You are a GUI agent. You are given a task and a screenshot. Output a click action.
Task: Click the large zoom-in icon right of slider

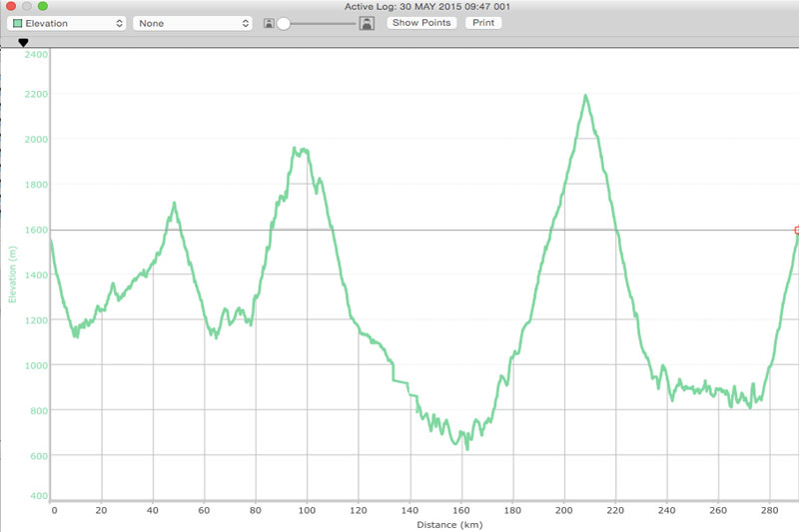pos(367,23)
